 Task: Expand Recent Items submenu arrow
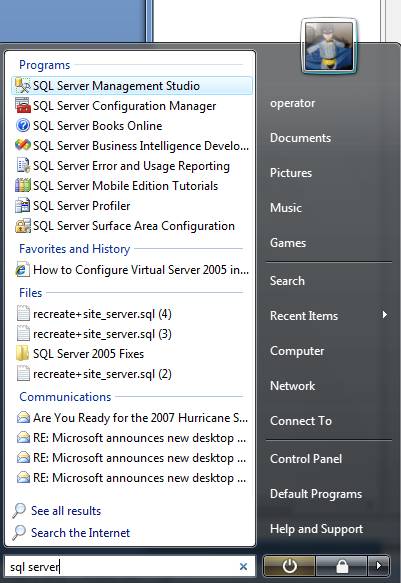(385, 315)
